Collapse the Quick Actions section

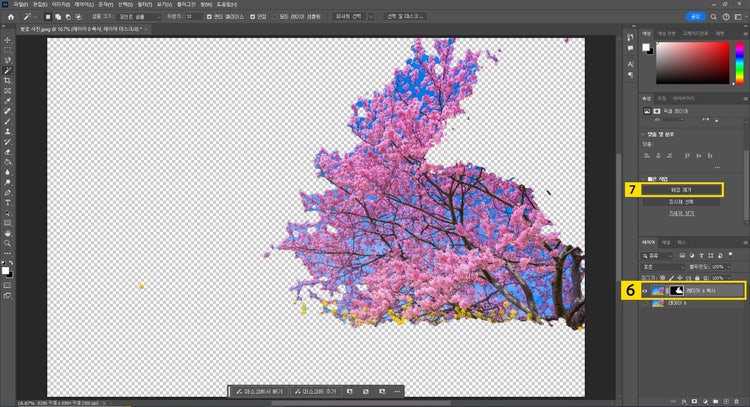[x=643, y=179]
